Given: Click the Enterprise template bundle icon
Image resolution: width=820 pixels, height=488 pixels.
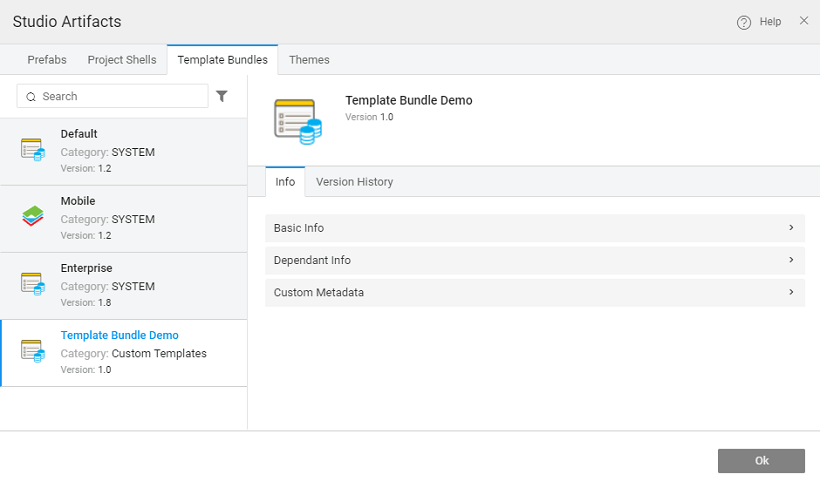Looking at the screenshot, I should [x=33, y=284].
